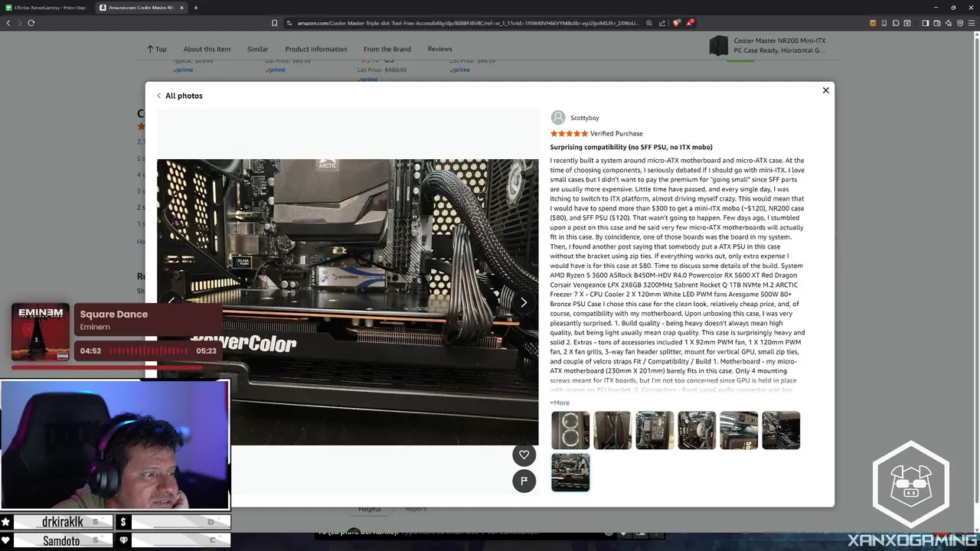Expand the review text with More
This screenshot has height=551, width=980.
pyautogui.click(x=560, y=403)
